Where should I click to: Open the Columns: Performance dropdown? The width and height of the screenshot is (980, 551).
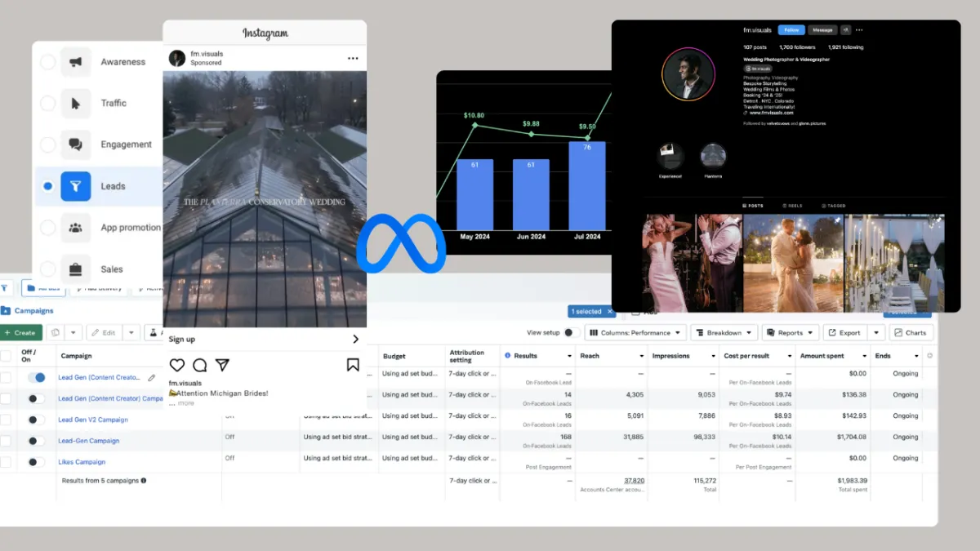pos(635,333)
